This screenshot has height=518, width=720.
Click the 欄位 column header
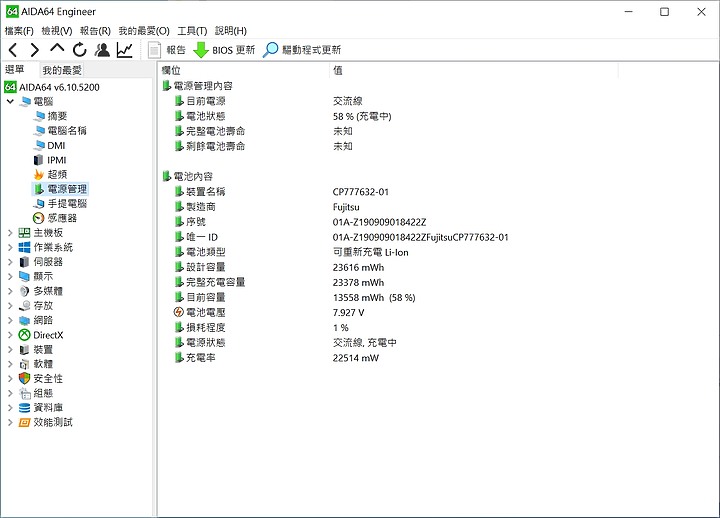point(244,70)
